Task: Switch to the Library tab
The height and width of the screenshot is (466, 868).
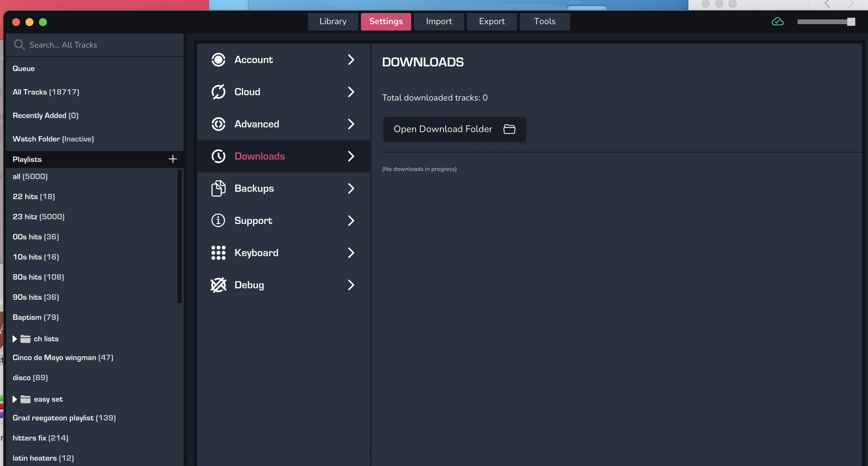Action: (x=333, y=21)
